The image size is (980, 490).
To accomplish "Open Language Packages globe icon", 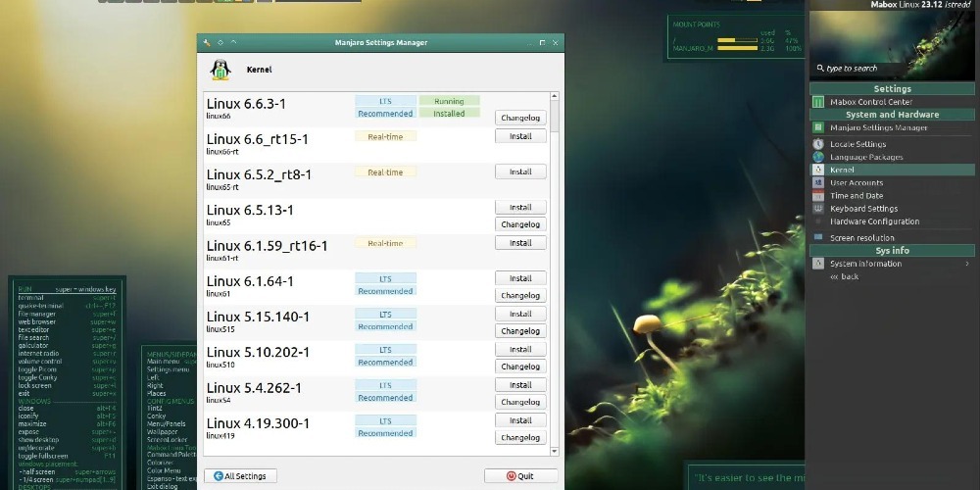I will click(x=818, y=157).
